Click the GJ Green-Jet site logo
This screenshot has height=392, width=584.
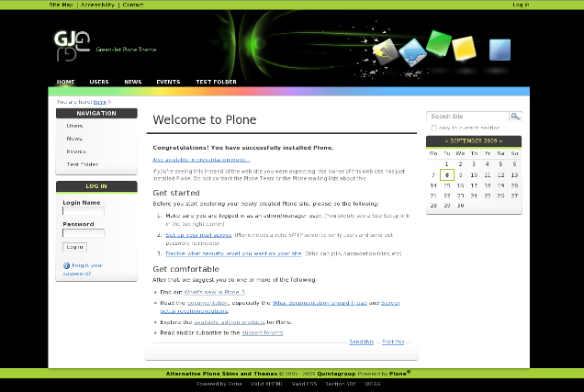73,46
